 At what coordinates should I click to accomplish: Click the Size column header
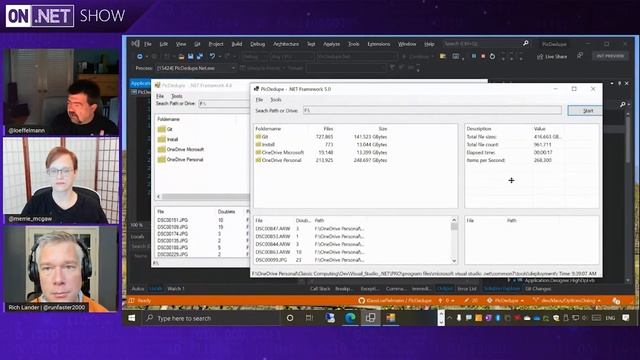click(382, 129)
